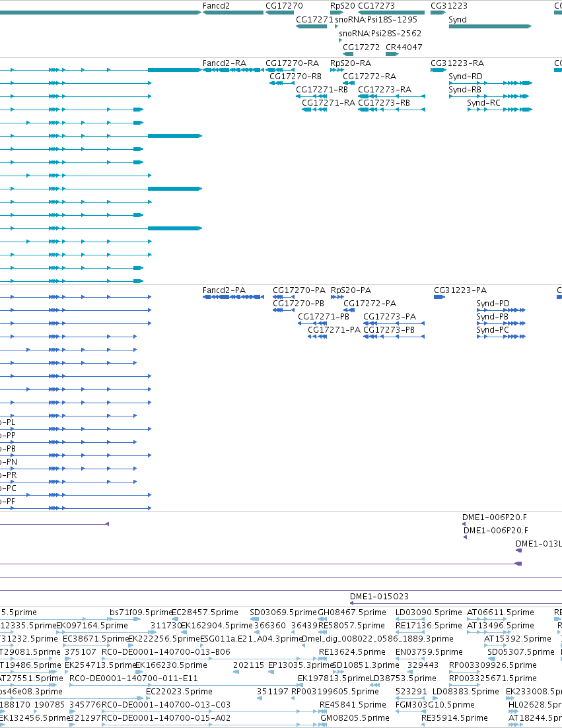Click the CG17273-RB transcript label
Screen dimensions: 562x728
384,102
